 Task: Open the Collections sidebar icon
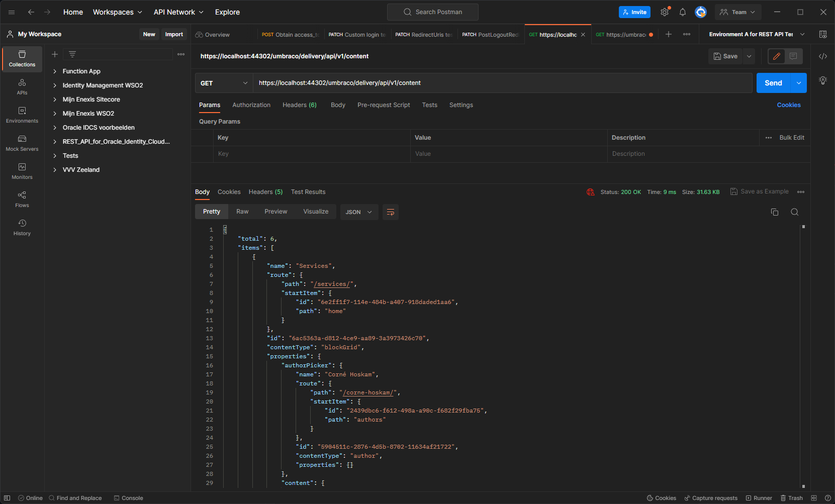[x=22, y=59]
